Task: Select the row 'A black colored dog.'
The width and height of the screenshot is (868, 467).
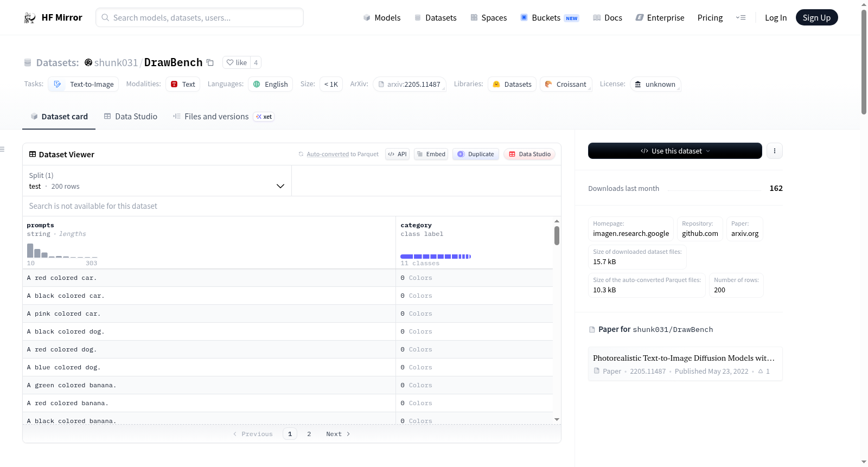Action: pyautogui.click(x=288, y=331)
